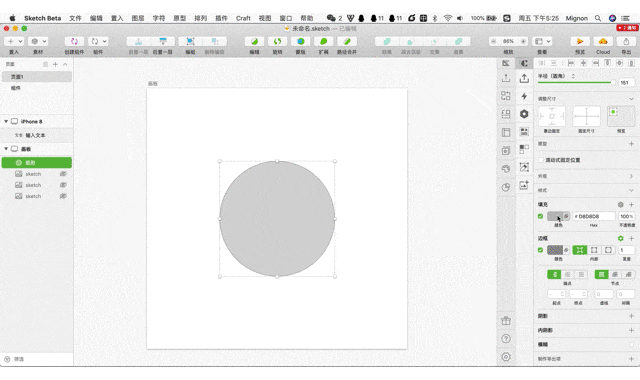The width and height of the screenshot is (640, 380).
Task: Add a new page with plus
Action: 55,64
